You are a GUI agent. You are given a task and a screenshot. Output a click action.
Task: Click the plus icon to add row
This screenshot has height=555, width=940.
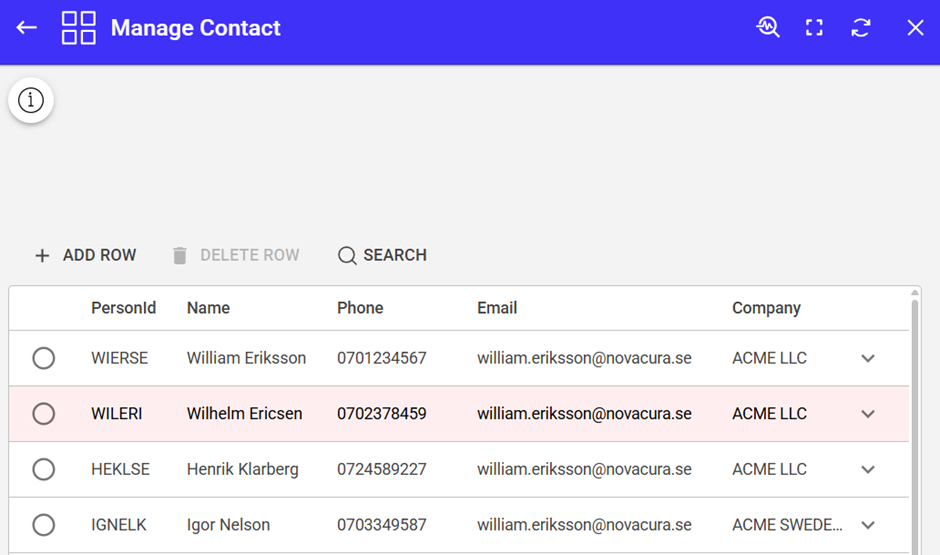(42, 256)
